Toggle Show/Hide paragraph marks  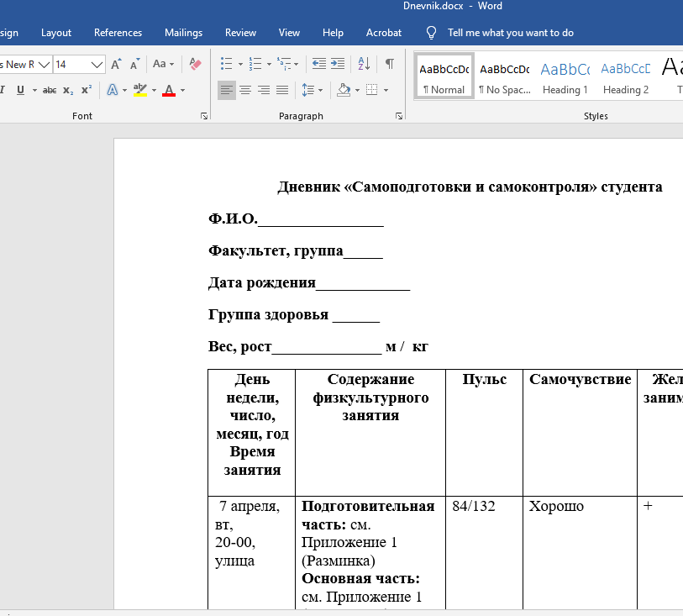(x=390, y=64)
